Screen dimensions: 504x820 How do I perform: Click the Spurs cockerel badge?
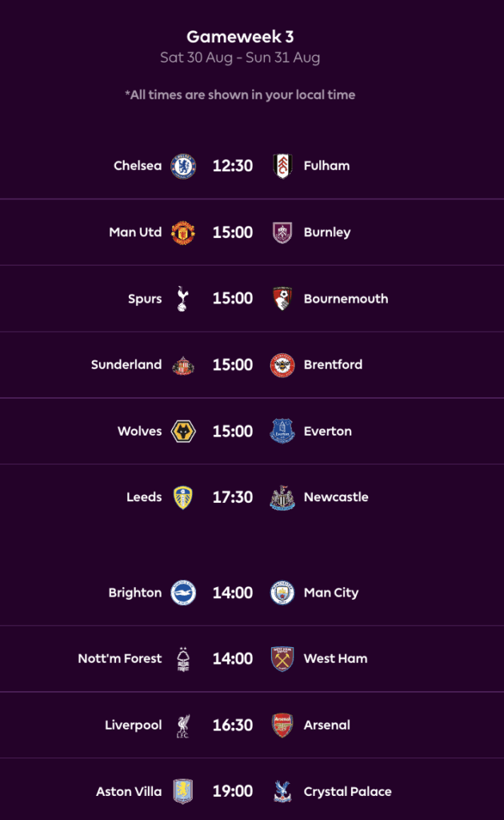click(182, 298)
